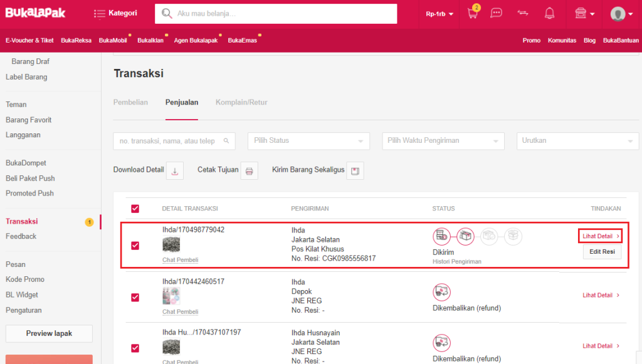Image resolution: width=642 pixels, height=364 pixels.
Task: Click Chat Pembeli under Ihda/170442460517
Action: [180, 311]
